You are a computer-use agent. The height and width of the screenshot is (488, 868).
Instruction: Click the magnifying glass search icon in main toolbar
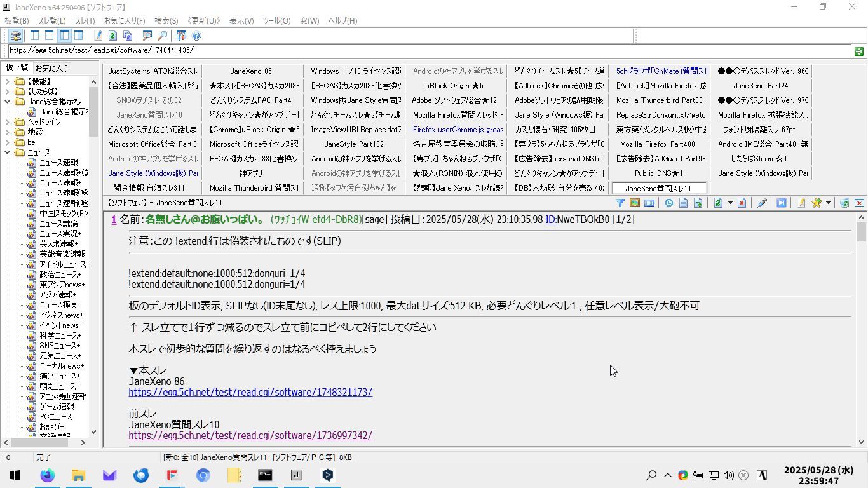162,36
